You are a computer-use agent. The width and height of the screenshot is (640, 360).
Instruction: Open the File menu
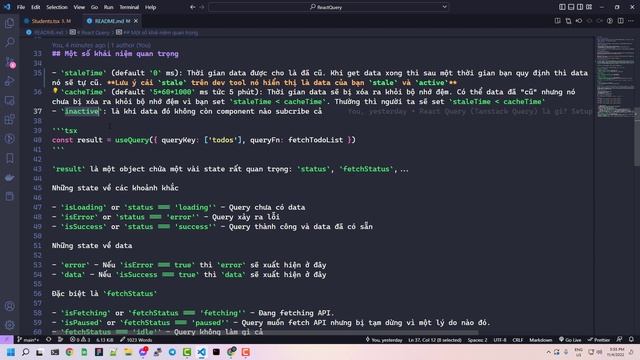(x=21, y=7)
